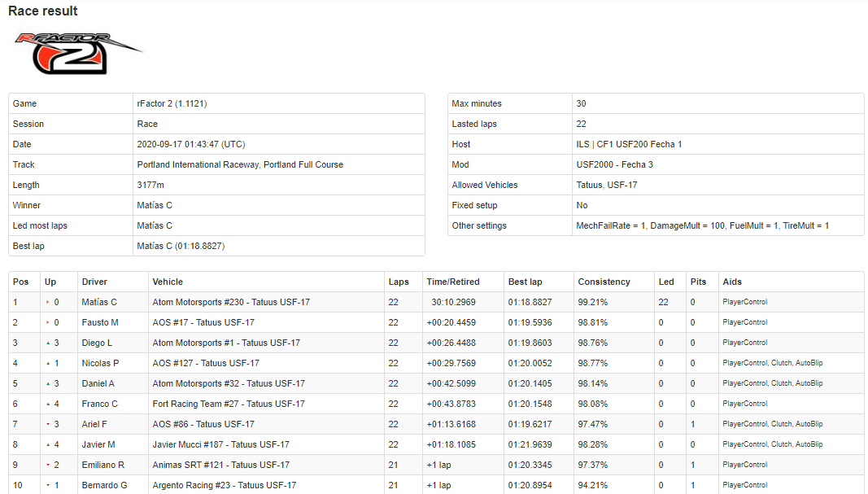The height and width of the screenshot is (494, 868).
Task: Select the track name Portland International Raceway
Action: click(x=198, y=164)
